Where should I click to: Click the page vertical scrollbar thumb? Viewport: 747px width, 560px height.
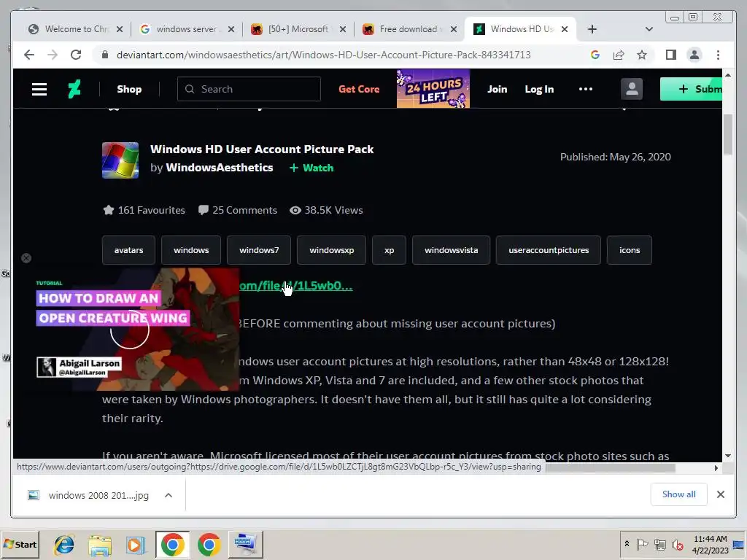click(727, 135)
